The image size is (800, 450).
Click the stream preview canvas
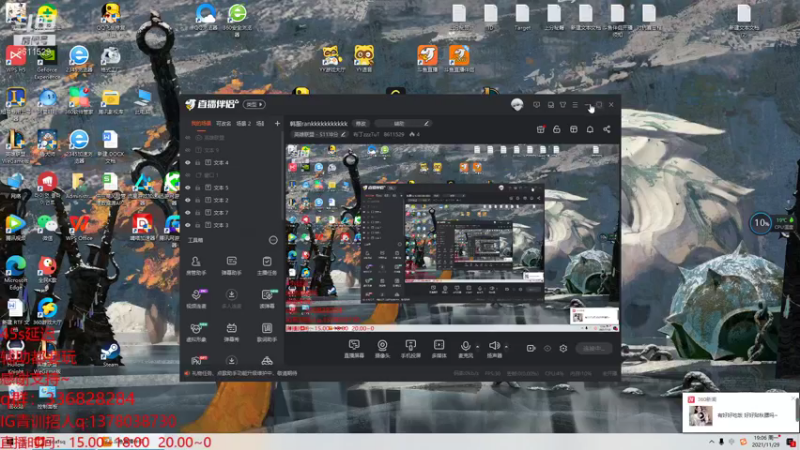[x=453, y=238]
